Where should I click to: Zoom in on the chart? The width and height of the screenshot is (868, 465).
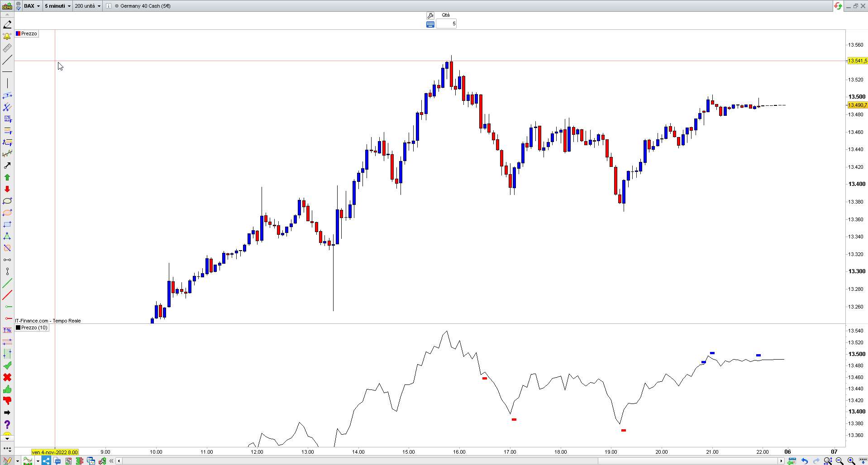tap(851, 461)
